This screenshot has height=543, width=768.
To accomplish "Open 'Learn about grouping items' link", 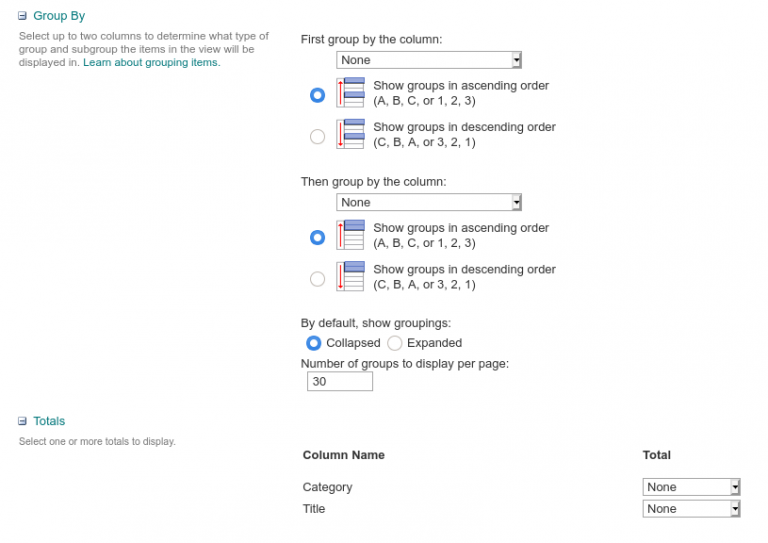I will pyautogui.click(x=152, y=63).
